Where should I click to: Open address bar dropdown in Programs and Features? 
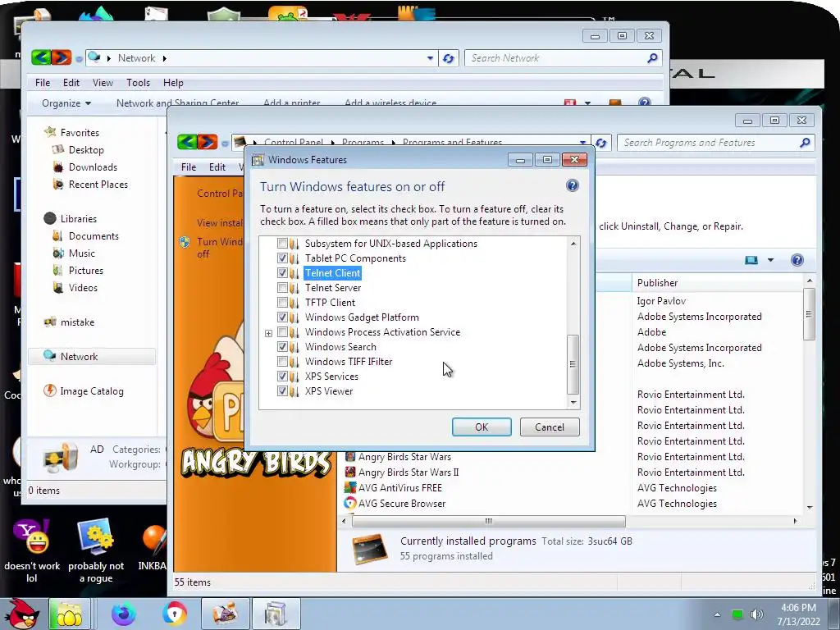[583, 143]
